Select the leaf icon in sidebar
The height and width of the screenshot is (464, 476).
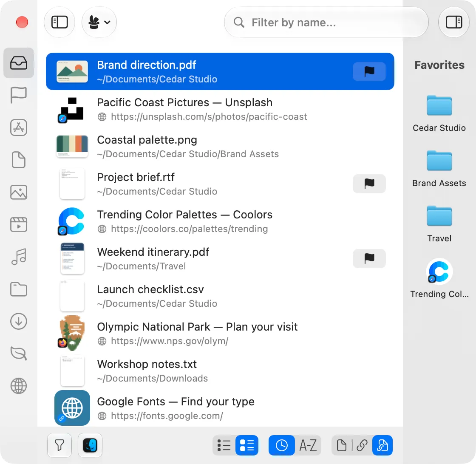(19, 354)
